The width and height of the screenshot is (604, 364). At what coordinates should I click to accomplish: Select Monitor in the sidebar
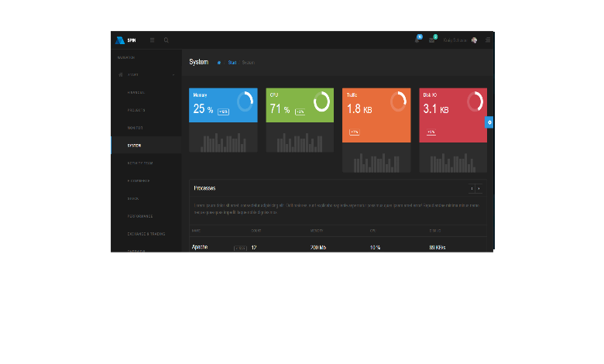135,128
